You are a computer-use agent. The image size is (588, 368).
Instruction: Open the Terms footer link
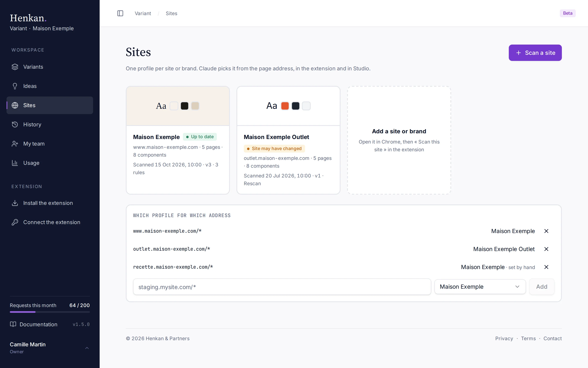click(528, 338)
